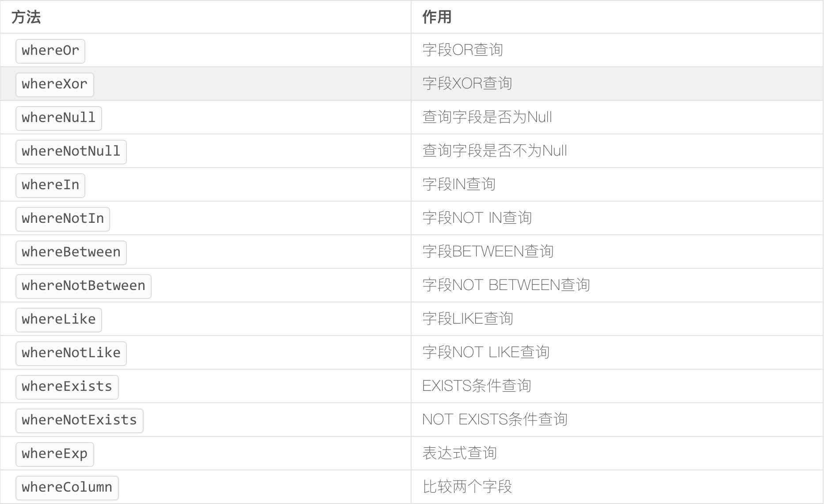Select the whereNotLike code label
Image resolution: width=824 pixels, height=504 pixels.
point(71,353)
